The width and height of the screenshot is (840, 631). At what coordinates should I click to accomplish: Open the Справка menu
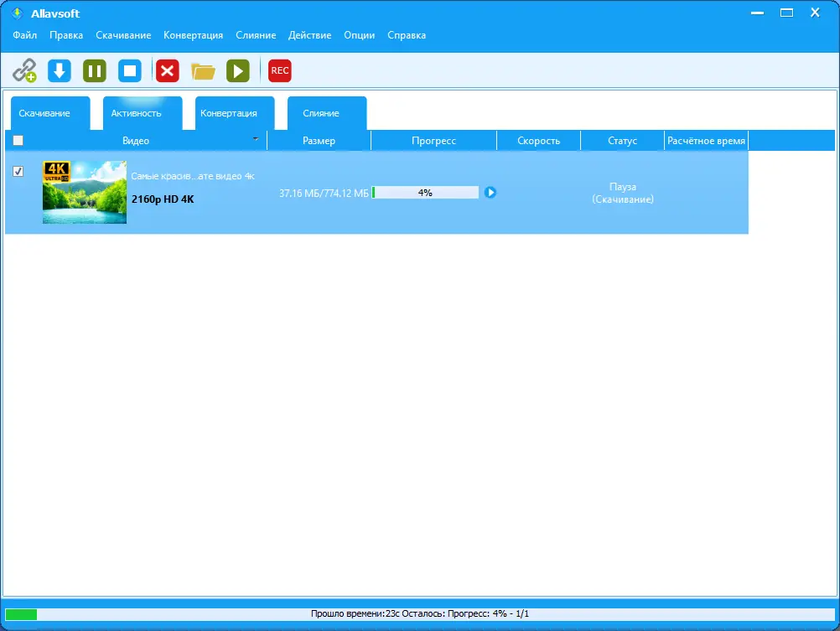coord(407,35)
